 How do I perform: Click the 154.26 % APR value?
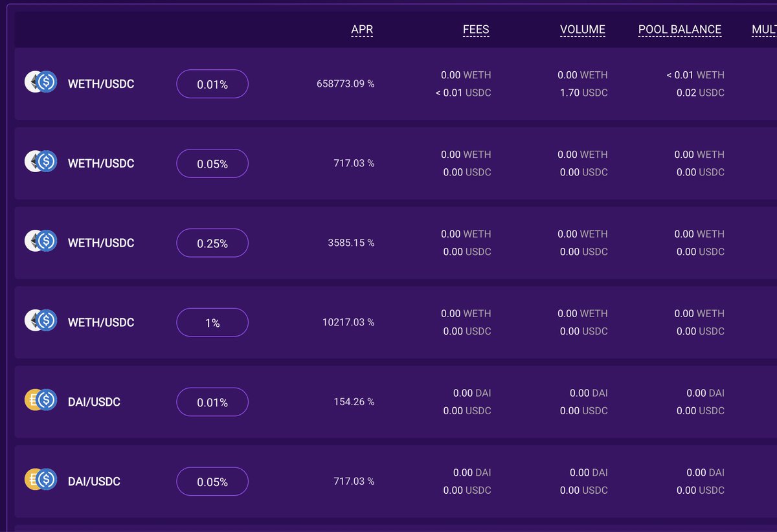pyautogui.click(x=354, y=402)
